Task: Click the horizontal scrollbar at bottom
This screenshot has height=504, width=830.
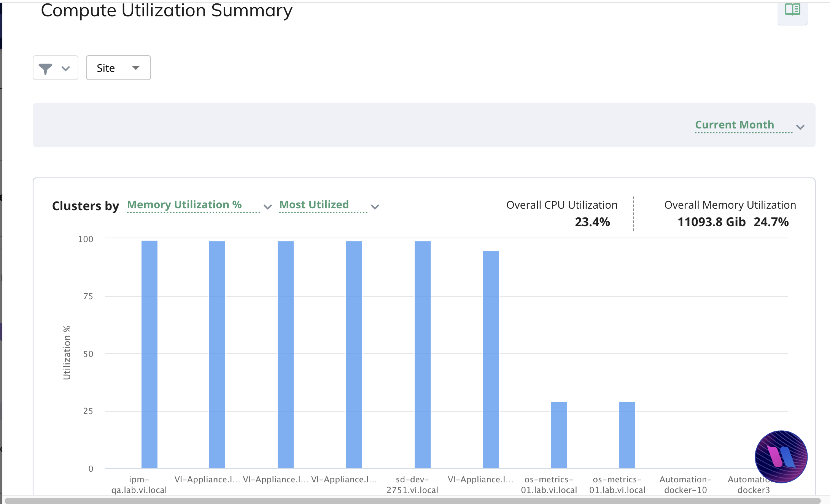Action: [412, 501]
